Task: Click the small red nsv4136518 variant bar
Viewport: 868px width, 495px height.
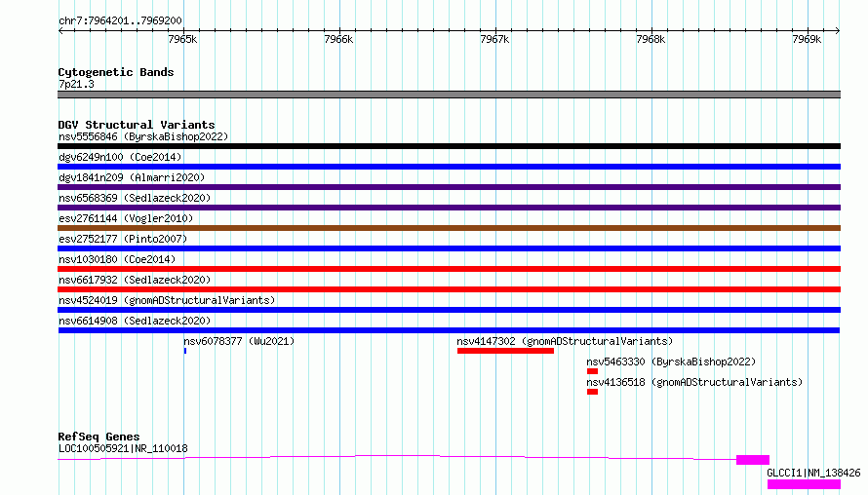Action: (x=592, y=392)
